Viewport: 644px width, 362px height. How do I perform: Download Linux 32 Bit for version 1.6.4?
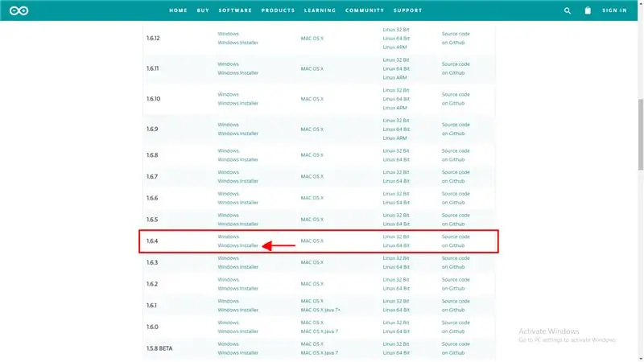[396, 237]
